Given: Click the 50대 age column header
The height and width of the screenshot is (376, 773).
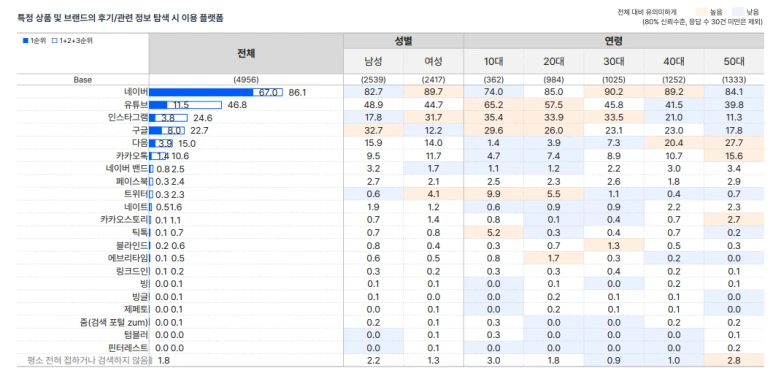Looking at the screenshot, I should point(734,62).
